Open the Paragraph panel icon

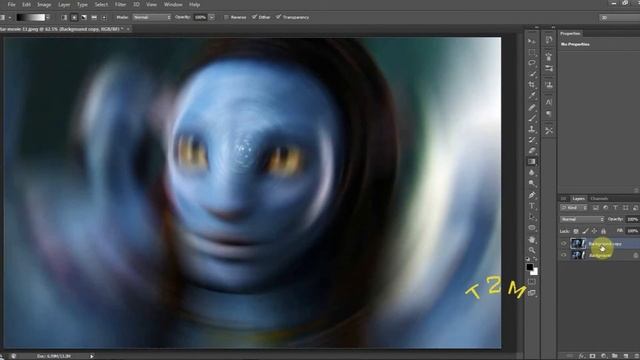(x=549, y=114)
